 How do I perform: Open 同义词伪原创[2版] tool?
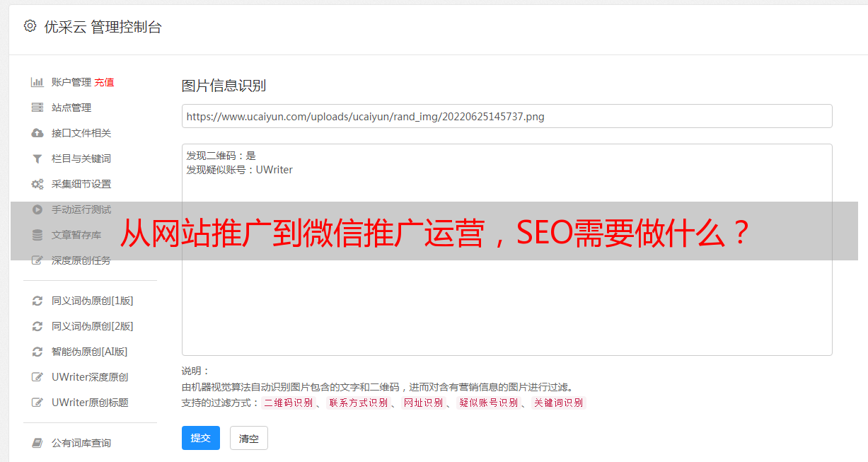[92, 326]
